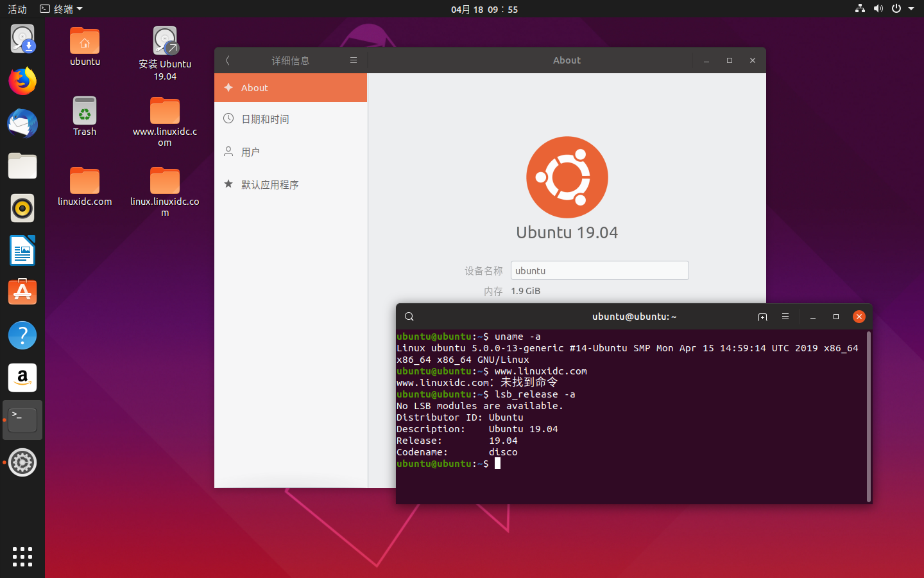The height and width of the screenshot is (578, 924).
Task: Close the About settings window
Action: [x=753, y=60]
